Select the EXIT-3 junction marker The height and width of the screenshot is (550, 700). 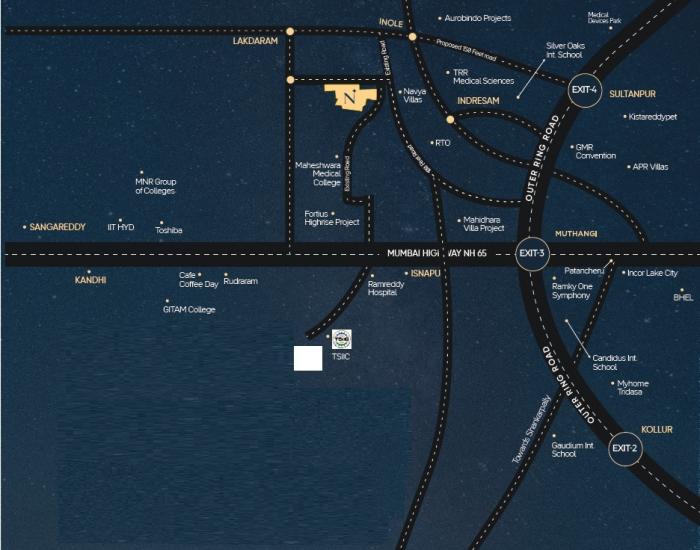[531, 254]
